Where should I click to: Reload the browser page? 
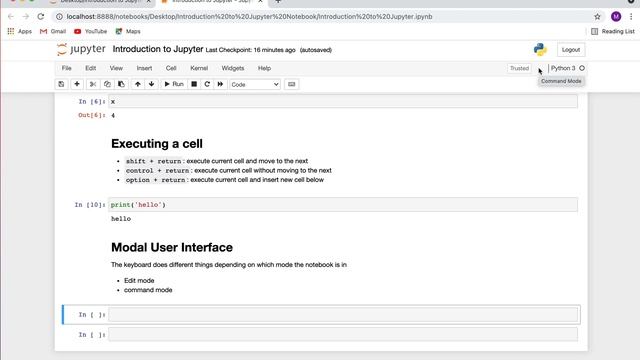(x=40, y=17)
